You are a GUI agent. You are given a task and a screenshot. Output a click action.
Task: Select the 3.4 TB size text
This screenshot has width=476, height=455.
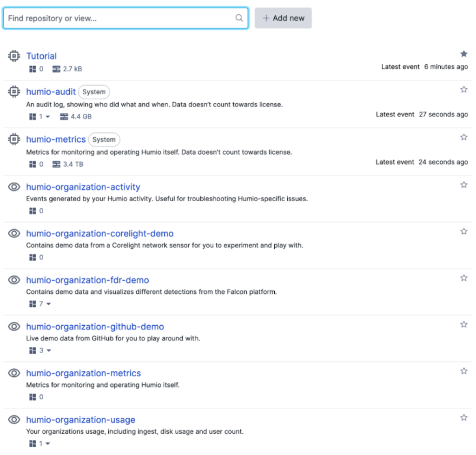tap(73, 164)
